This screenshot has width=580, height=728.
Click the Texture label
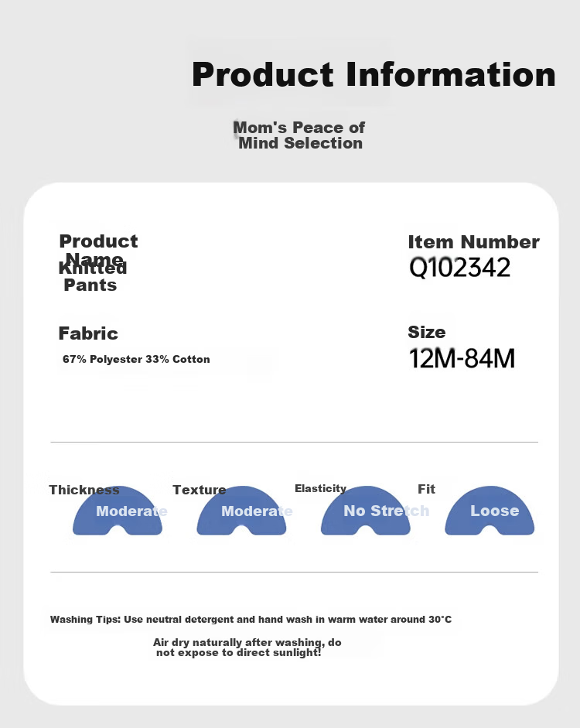199,490
